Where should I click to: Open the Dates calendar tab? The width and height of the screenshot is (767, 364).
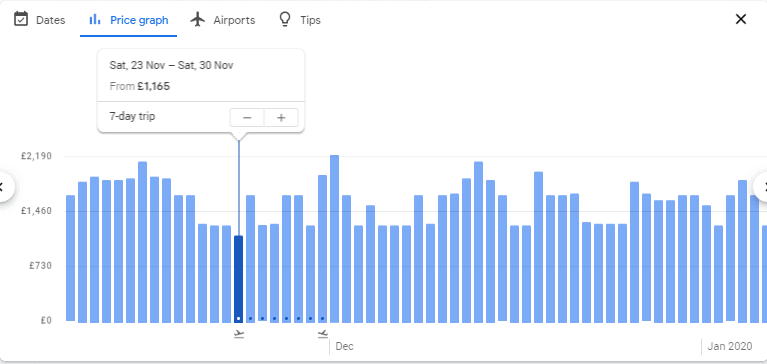click(40, 20)
